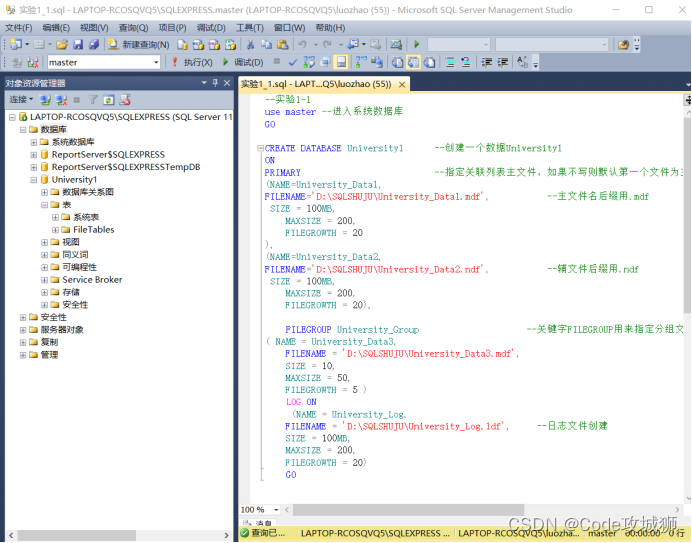This screenshot has width=692, height=543.
Task: Toggle IntelliSense Enabled icon
Action: coord(341,62)
